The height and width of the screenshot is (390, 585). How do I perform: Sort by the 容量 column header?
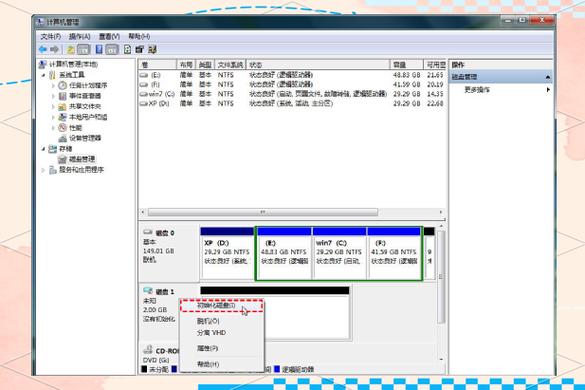click(407, 65)
